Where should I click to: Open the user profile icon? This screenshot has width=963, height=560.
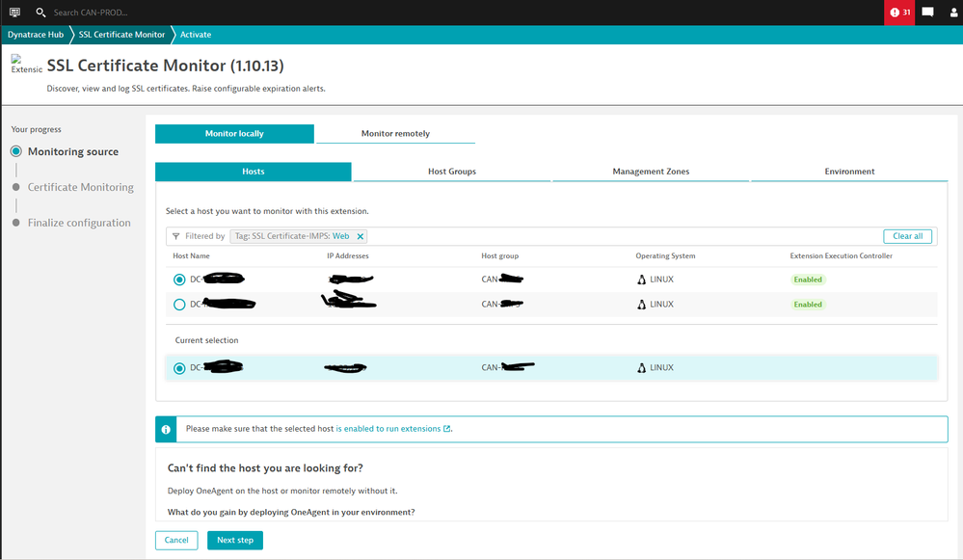953,13
